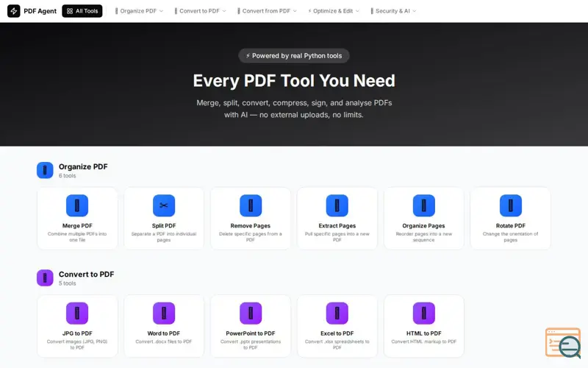The width and height of the screenshot is (588, 368).
Task: Click the PDF Agent lightning logo icon
Action: pyautogui.click(x=13, y=11)
